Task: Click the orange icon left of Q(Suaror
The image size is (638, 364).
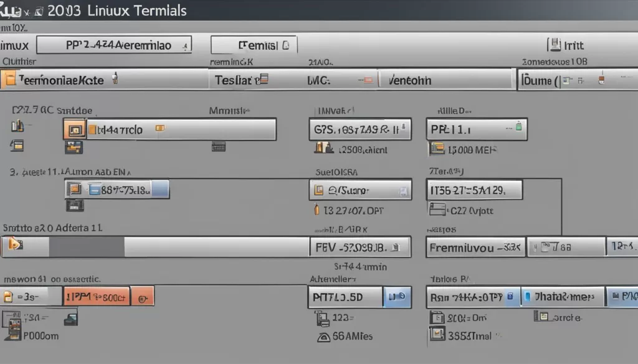Action: [318, 190]
